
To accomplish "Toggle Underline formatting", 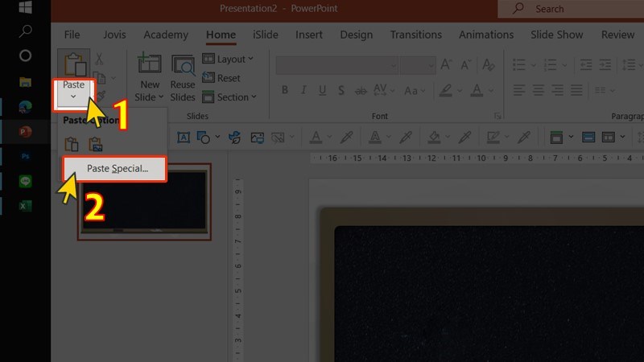I will pyautogui.click(x=324, y=90).
